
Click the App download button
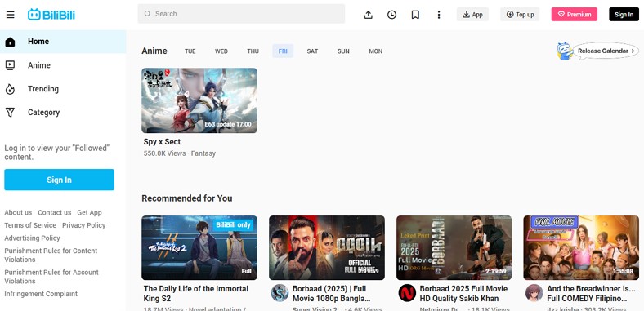click(x=472, y=15)
